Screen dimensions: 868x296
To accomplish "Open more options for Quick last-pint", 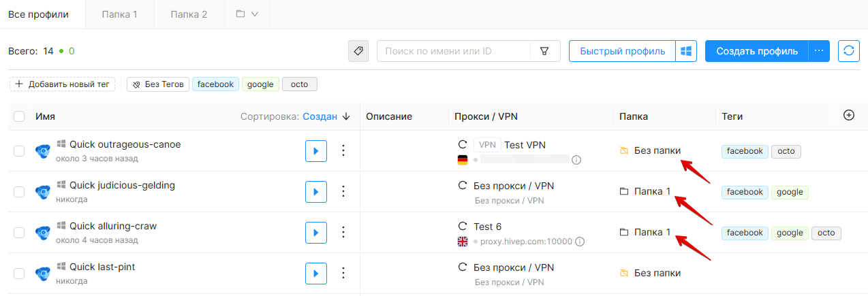I will (x=343, y=274).
